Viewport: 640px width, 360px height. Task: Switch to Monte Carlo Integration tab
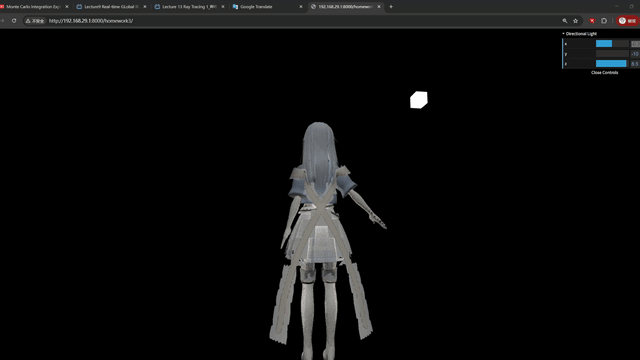tap(33, 7)
